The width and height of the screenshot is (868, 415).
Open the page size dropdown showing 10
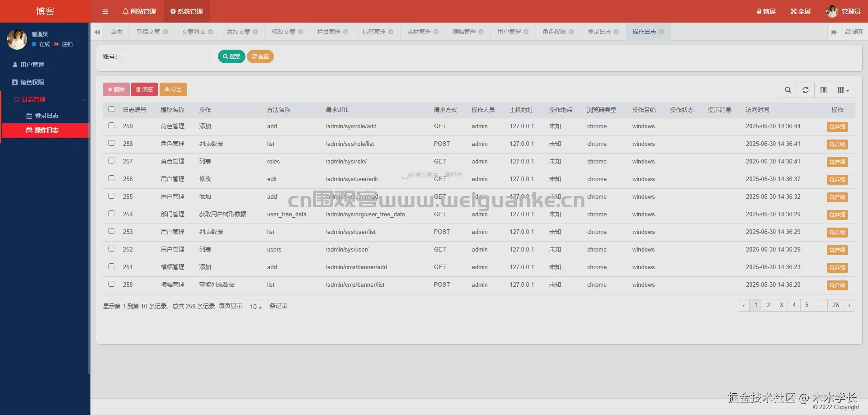coord(256,307)
